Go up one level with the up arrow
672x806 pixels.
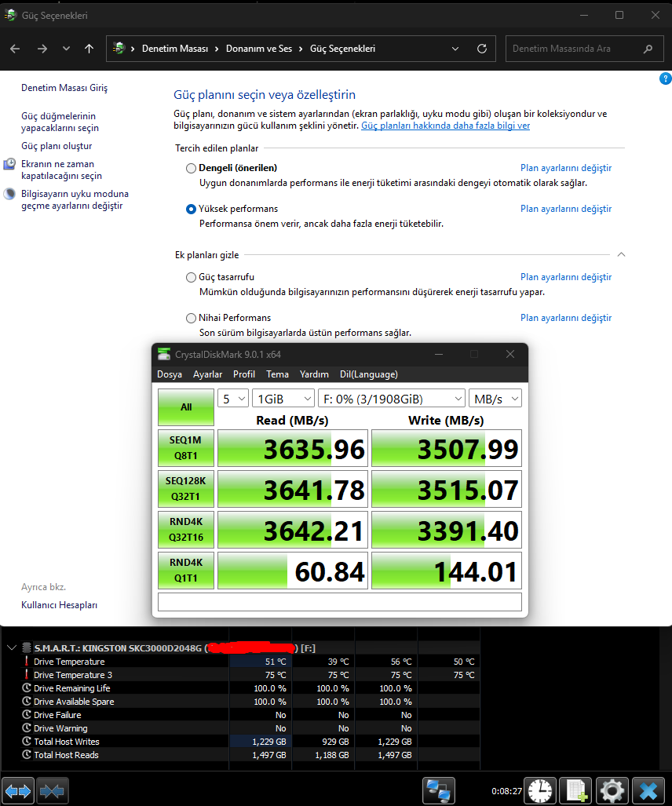89,49
